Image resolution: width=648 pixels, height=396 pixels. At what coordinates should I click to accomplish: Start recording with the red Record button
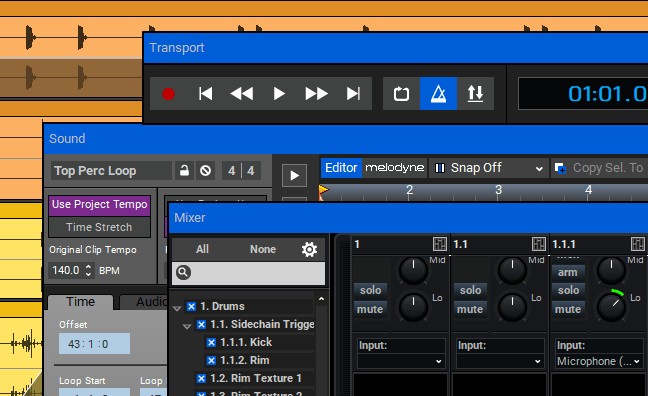point(168,94)
